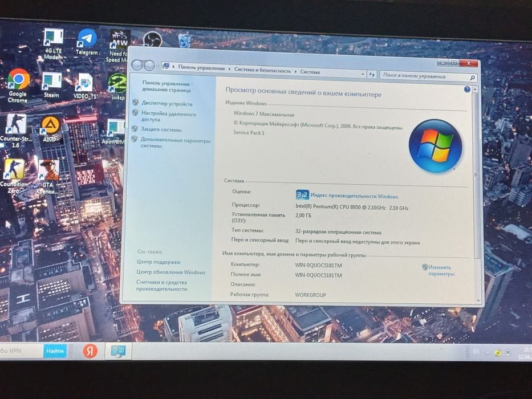
Task: Open the Recycle Bin on the desktop
Action: 185,40
